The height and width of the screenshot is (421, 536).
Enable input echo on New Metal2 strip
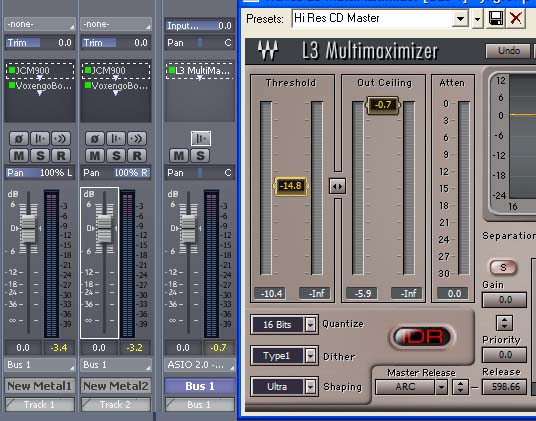tap(137, 138)
